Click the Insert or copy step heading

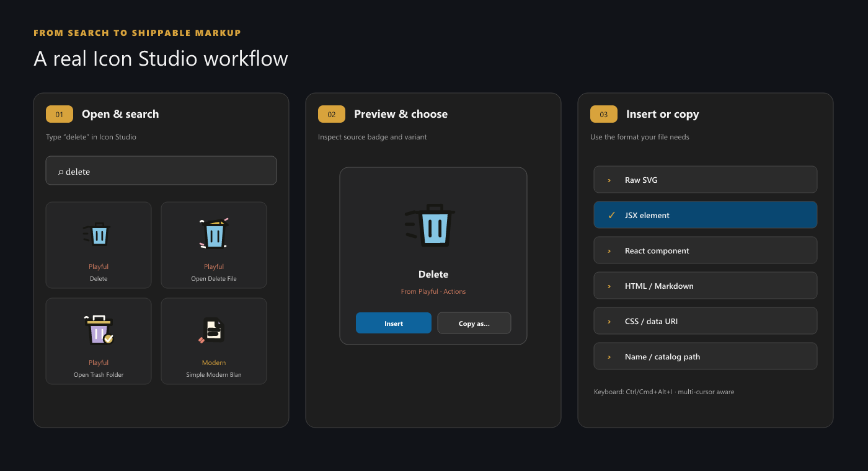click(663, 114)
